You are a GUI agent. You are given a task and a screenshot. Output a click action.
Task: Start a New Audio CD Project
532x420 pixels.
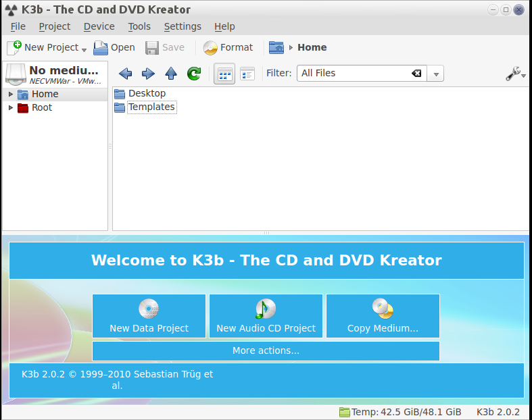[x=266, y=316]
